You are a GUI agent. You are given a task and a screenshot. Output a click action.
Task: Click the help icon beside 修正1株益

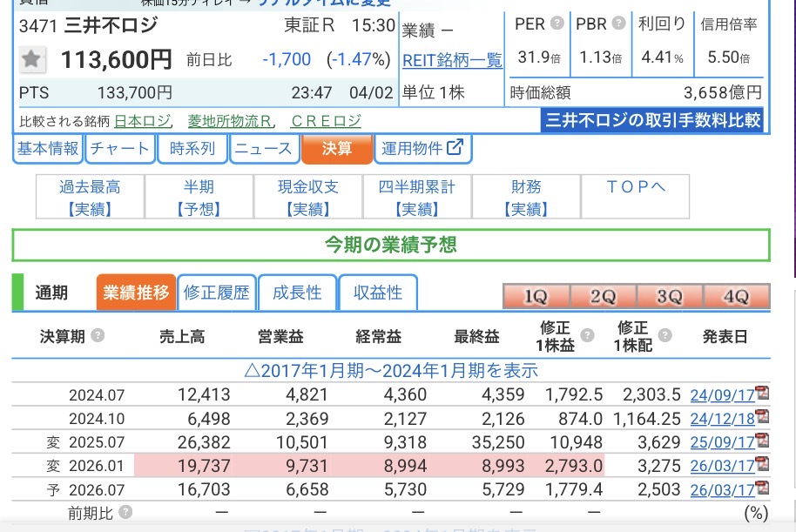pos(588,336)
